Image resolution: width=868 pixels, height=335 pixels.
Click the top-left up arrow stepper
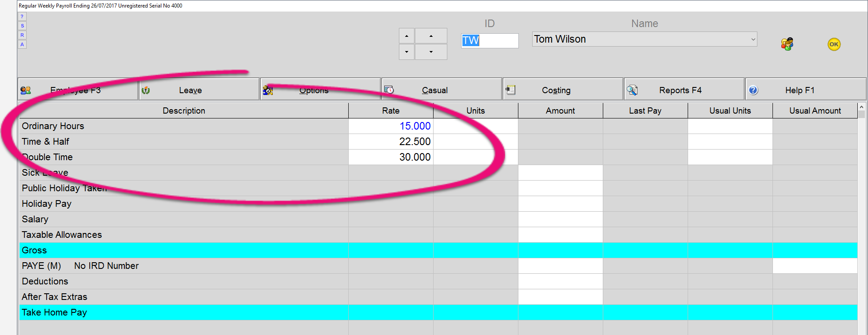406,36
